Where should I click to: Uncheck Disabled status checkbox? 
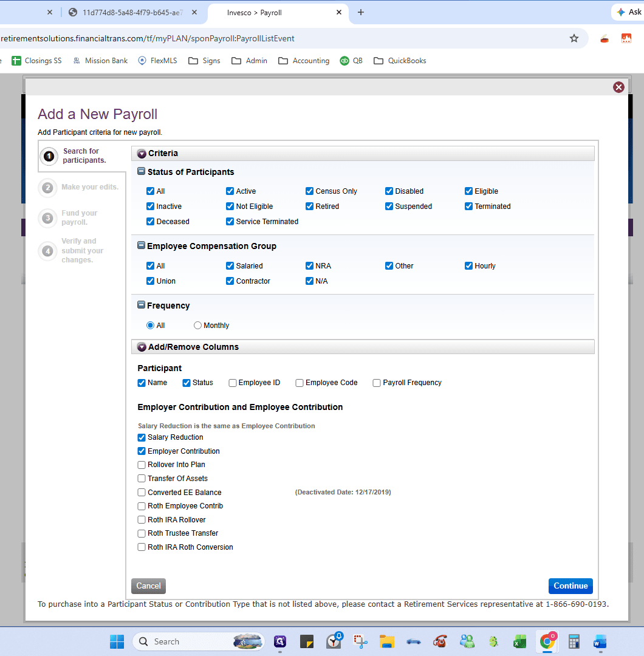click(x=389, y=191)
